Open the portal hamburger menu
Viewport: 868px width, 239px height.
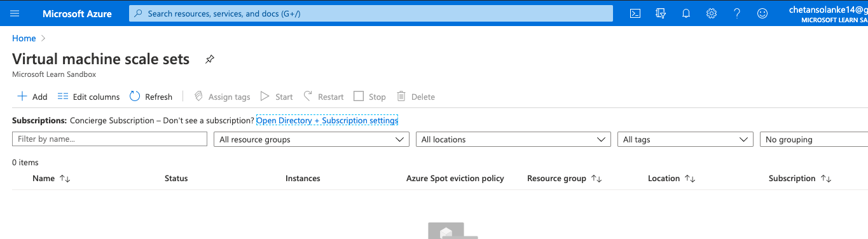tap(15, 13)
